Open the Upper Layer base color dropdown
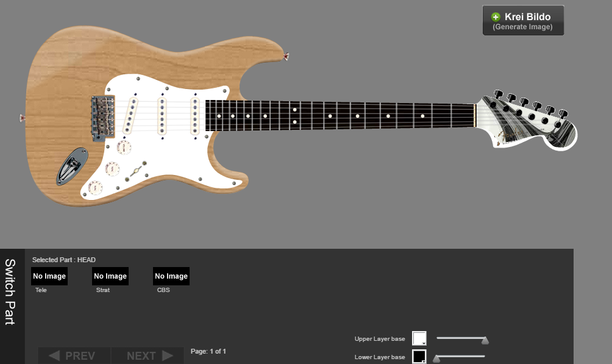612x364 pixels. (419, 339)
